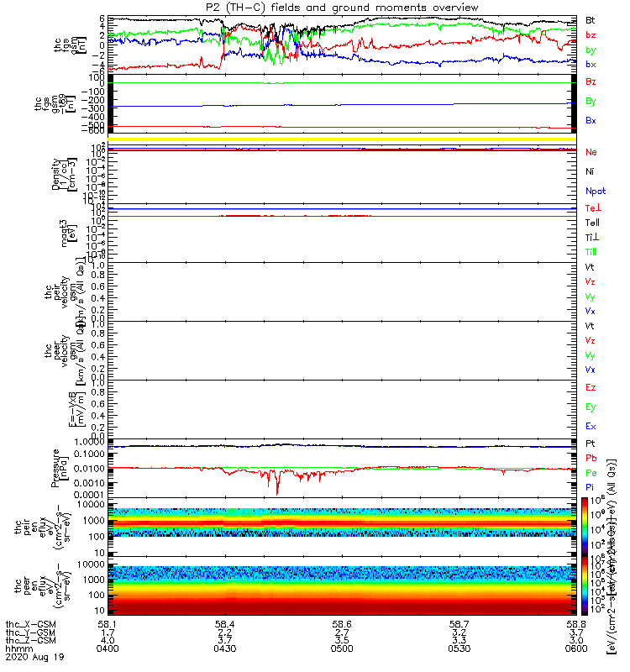Click the Z-GSM value '4.0'

(x=108, y=641)
